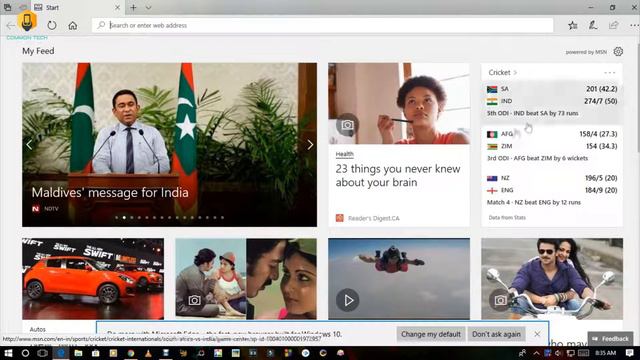Show previous carousel story arrow
Screen dimensions: 640x360
pos(29,144)
